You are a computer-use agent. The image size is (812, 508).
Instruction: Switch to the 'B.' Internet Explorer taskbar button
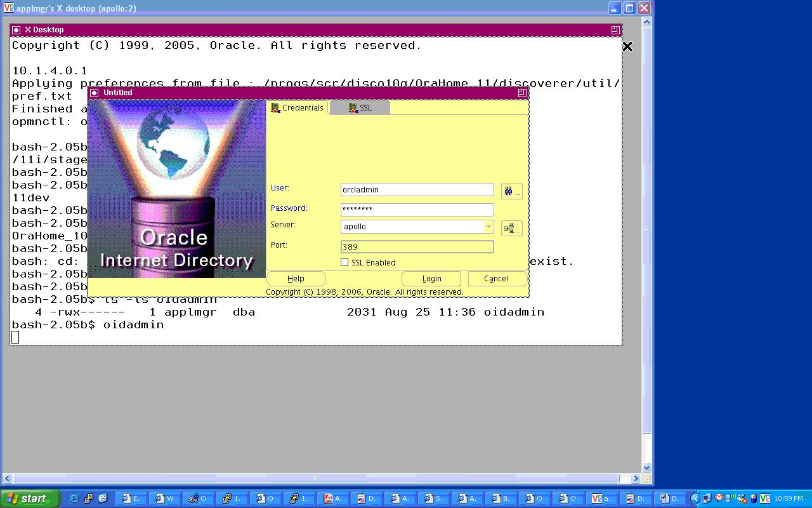(501, 498)
